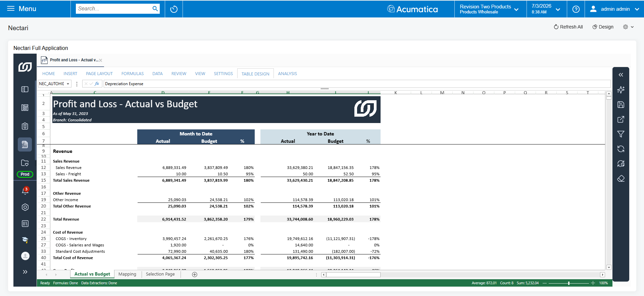Click the vertical scrollbar down arrow

[609, 268]
